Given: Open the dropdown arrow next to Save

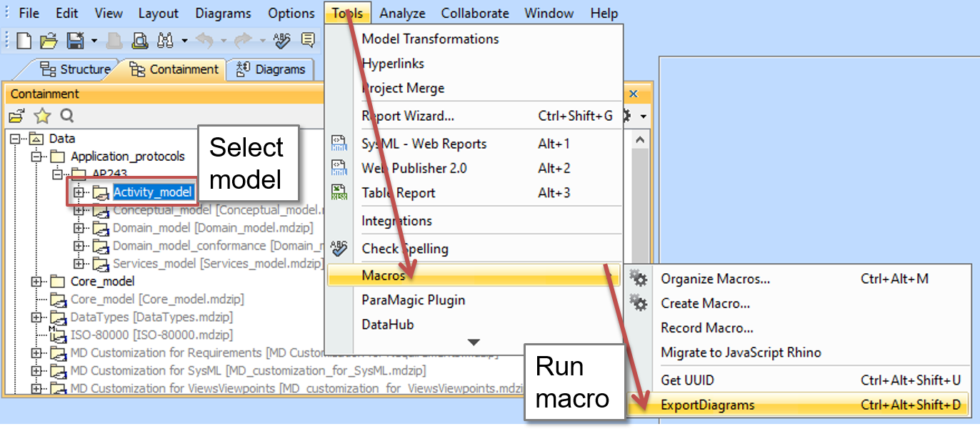Looking at the screenshot, I should click(94, 41).
